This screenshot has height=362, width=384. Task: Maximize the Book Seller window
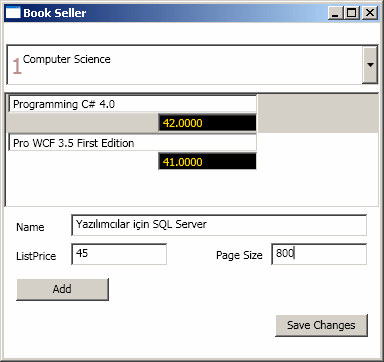click(x=352, y=13)
